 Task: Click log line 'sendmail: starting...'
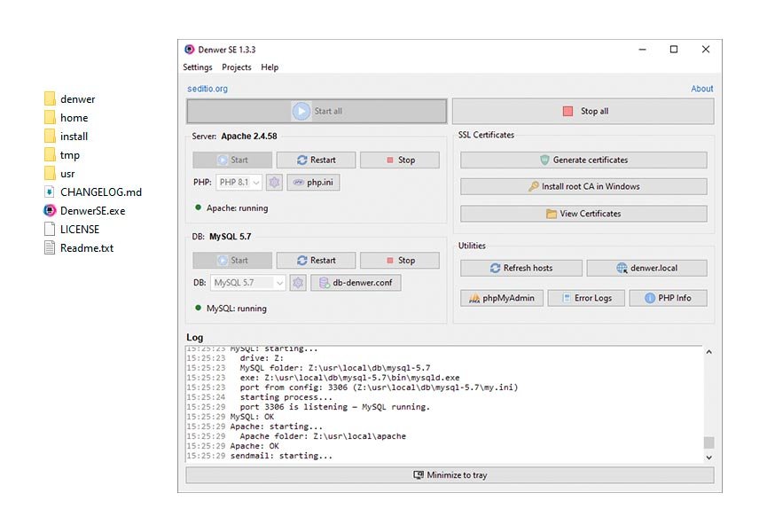tap(281, 456)
